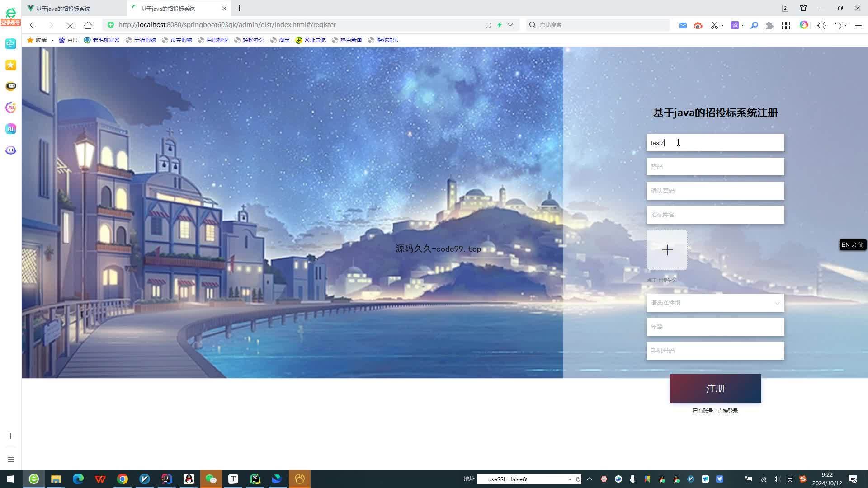Screen dimensions: 868x488
Task: Focus the 密码 password field
Action: point(715,167)
